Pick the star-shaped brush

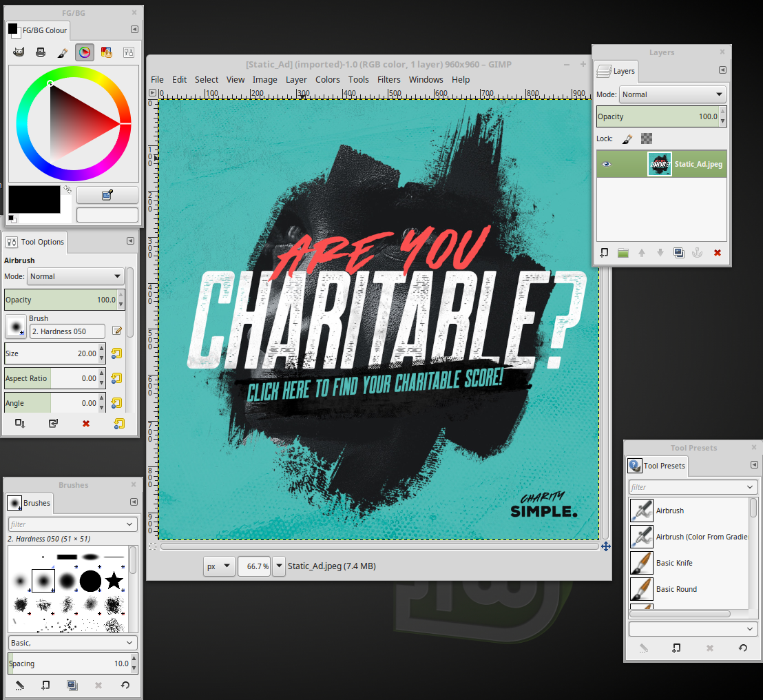pyautogui.click(x=114, y=581)
